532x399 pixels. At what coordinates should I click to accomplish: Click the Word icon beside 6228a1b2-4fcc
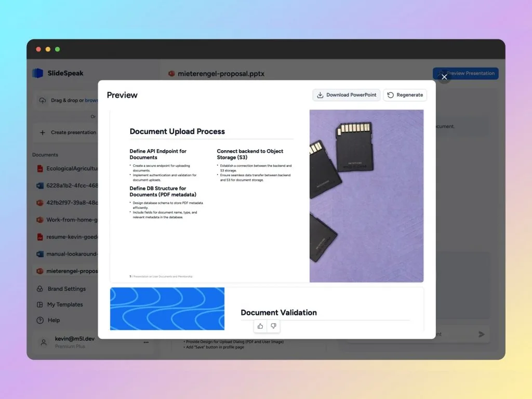coord(39,185)
